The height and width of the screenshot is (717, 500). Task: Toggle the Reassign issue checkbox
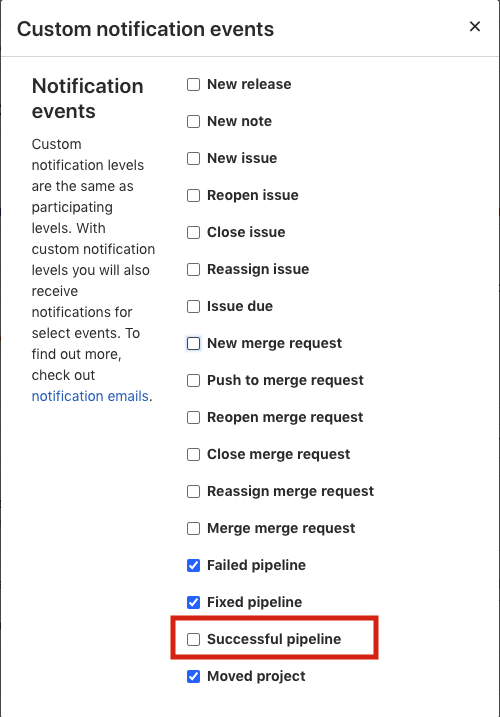tap(194, 269)
